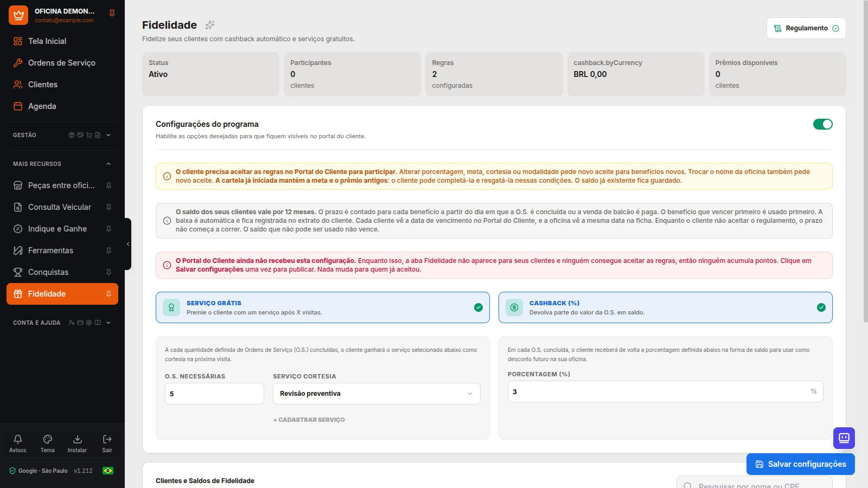Open Ordens de Serviço page
This screenshot has width=868, height=488.
pos(62,63)
